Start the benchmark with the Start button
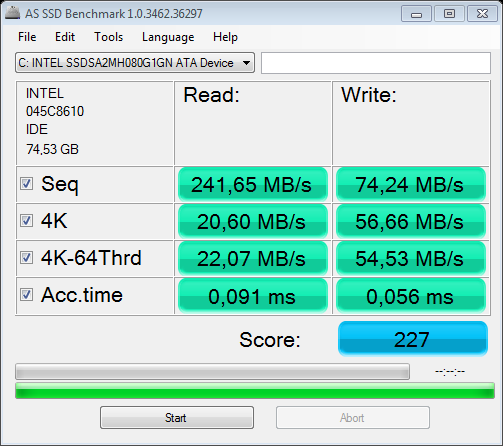 pyautogui.click(x=177, y=417)
